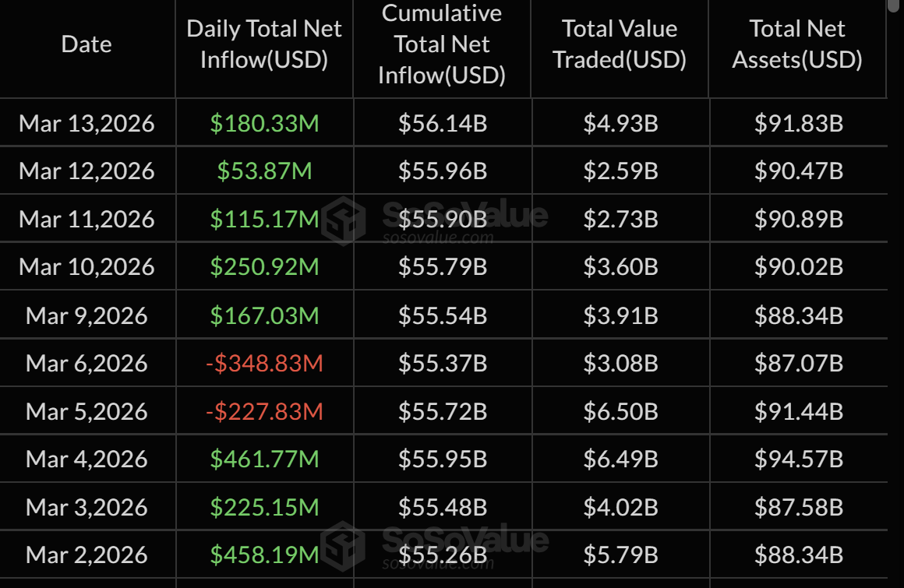
Task: Click the $56.14B cumulative inflow cell
Action: [442, 123]
